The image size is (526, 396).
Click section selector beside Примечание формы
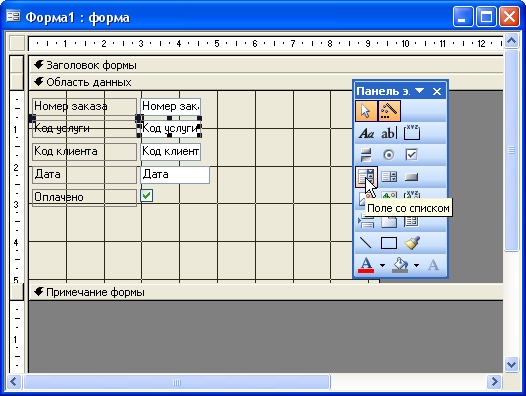pyautogui.click(x=17, y=292)
